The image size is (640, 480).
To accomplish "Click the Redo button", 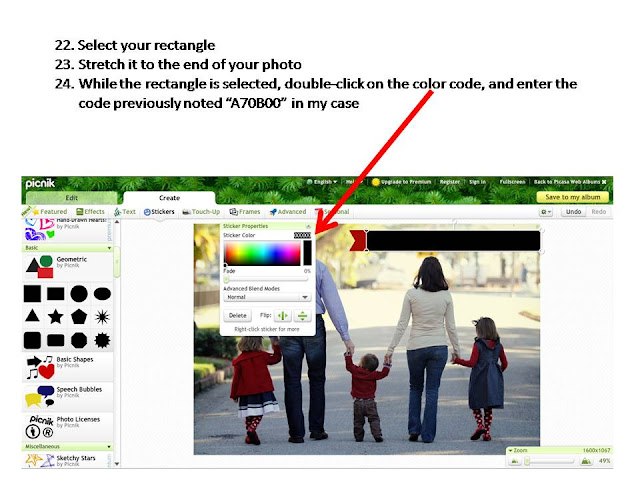I will [x=598, y=212].
